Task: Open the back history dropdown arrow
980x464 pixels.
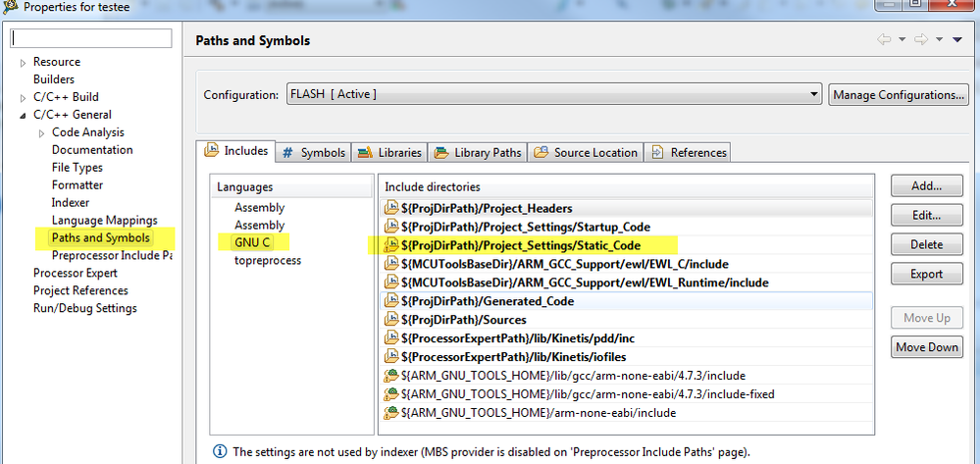Action: pyautogui.click(x=902, y=40)
